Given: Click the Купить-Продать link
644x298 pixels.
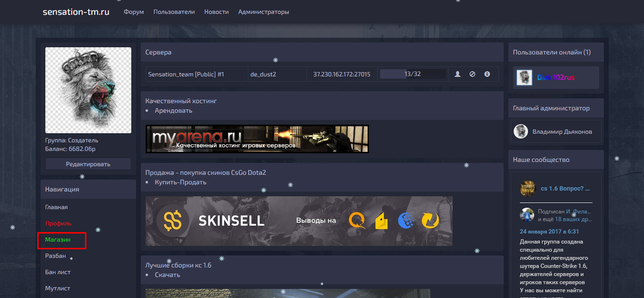Looking at the screenshot, I should [180, 182].
